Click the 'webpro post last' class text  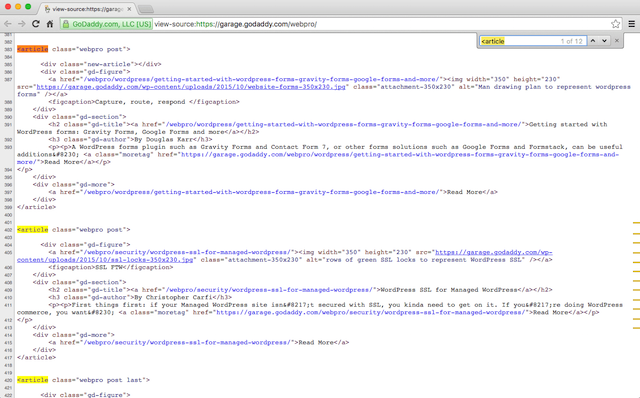point(111,380)
